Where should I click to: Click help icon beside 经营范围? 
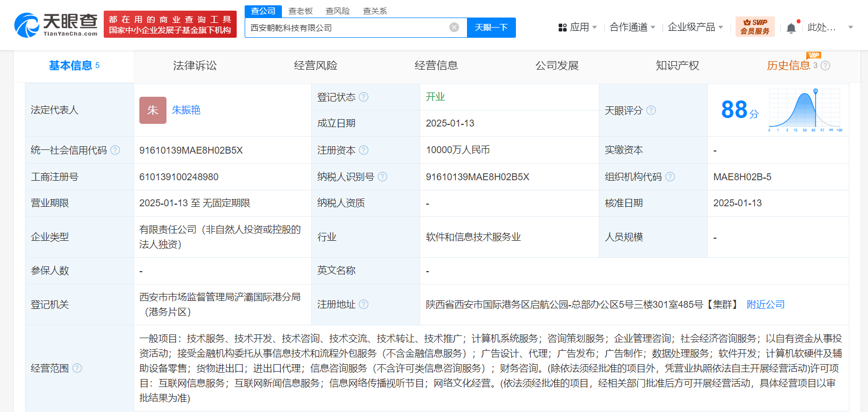(77, 368)
